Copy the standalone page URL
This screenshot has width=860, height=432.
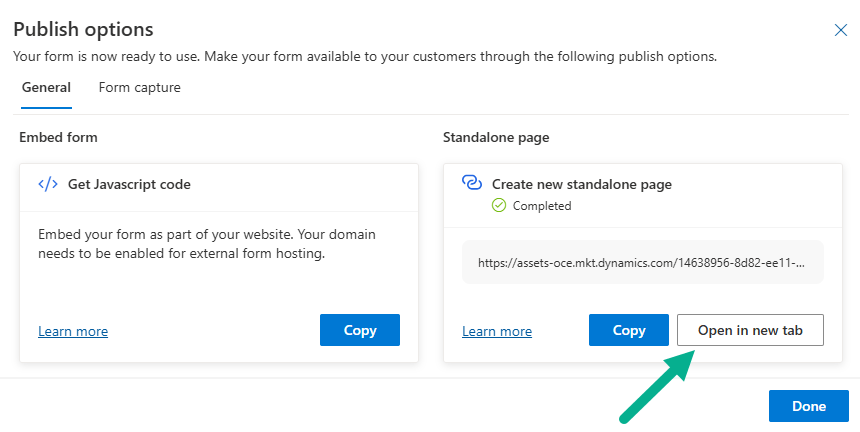click(x=628, y=330)
